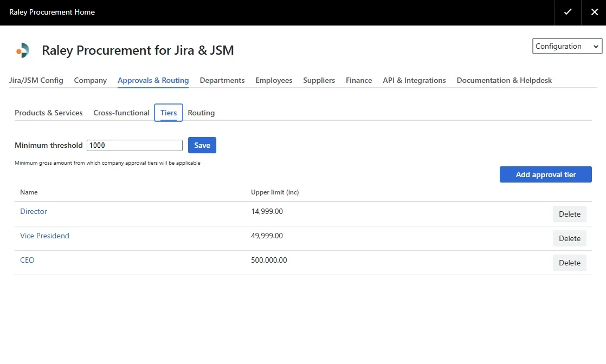Switch to the Company tab
The image size is (606, 364).
click(x=90, y=80)
